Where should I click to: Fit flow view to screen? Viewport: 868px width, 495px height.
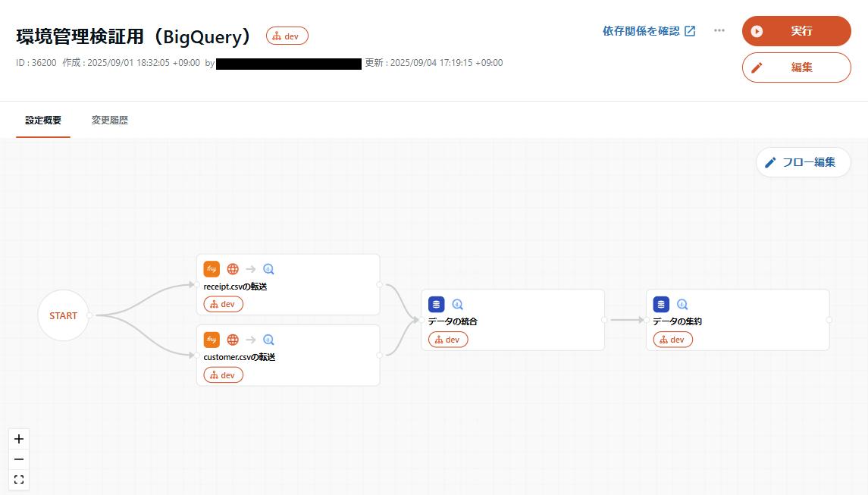click(19, 480)
